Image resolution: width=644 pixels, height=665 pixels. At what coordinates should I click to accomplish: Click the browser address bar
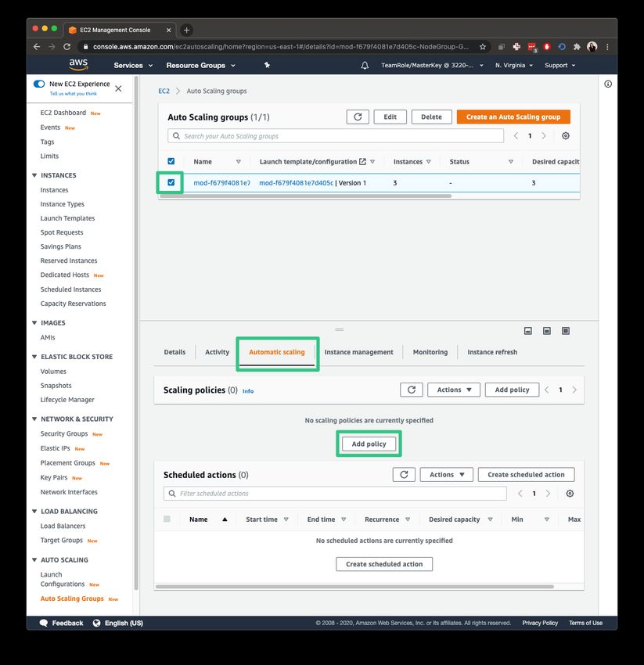pyautogui.click(x=281, y=47)
